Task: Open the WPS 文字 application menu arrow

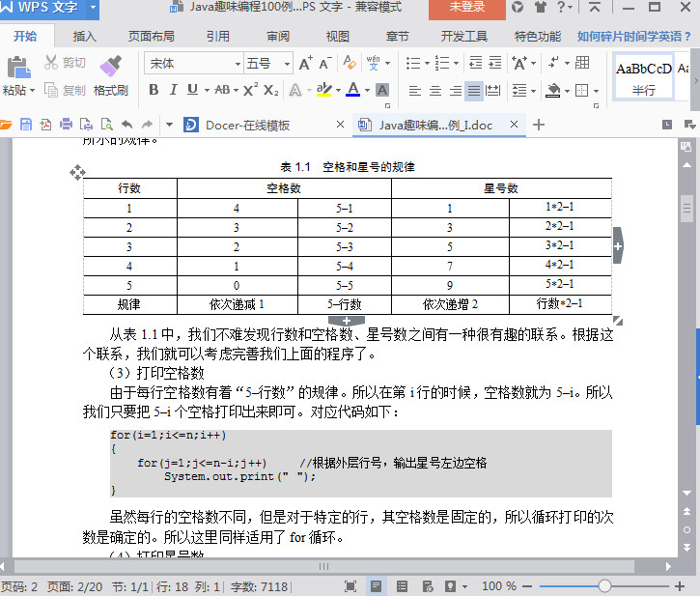Action: pos(93,8)
